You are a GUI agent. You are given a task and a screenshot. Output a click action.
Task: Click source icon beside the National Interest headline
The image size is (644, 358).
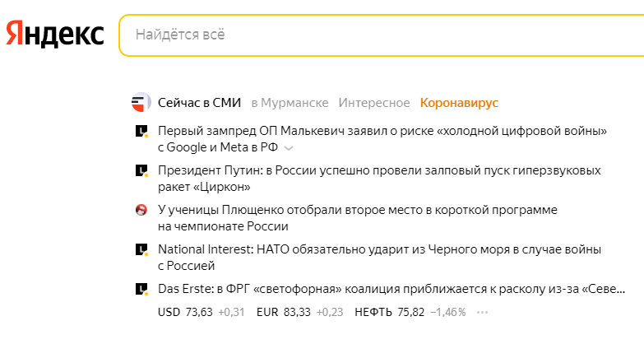tap(141, 249)
